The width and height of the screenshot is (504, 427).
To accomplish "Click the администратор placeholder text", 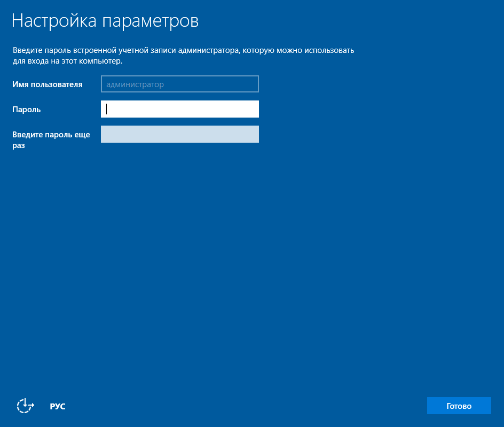I will pos(135,84).
